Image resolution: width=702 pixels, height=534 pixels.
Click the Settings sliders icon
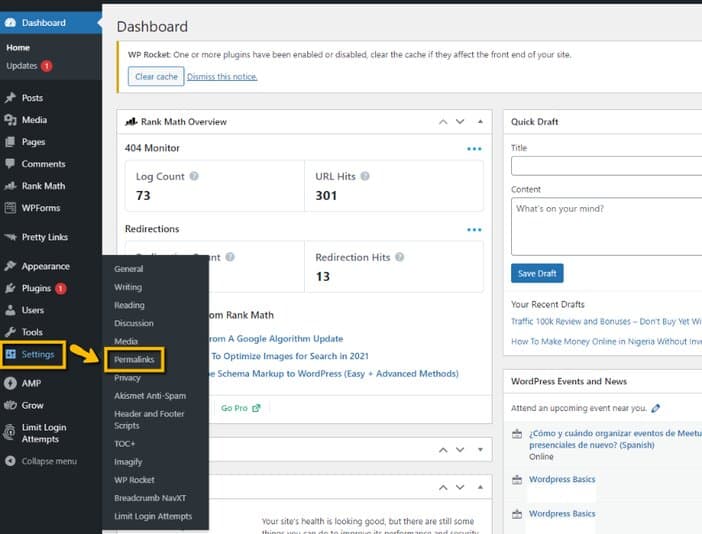click(x=11, y=355)
